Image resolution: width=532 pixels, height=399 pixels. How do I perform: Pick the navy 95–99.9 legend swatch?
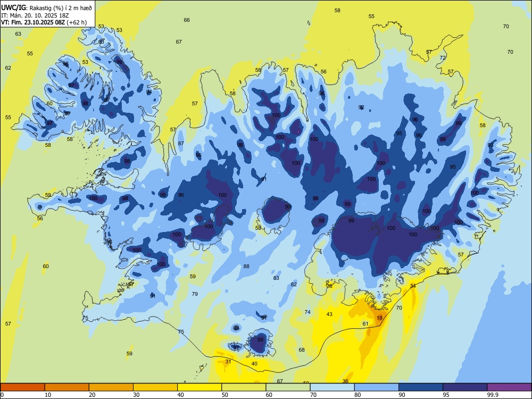coord(465,387)
